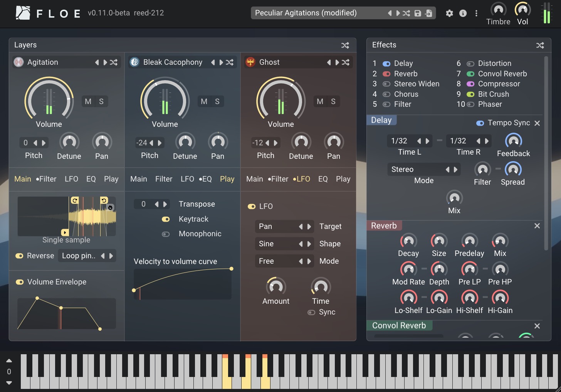Viewport: 561px width, 392px height.
Task: Shuffle the Agitation layer instrument
Action: [x=114, y=62]
